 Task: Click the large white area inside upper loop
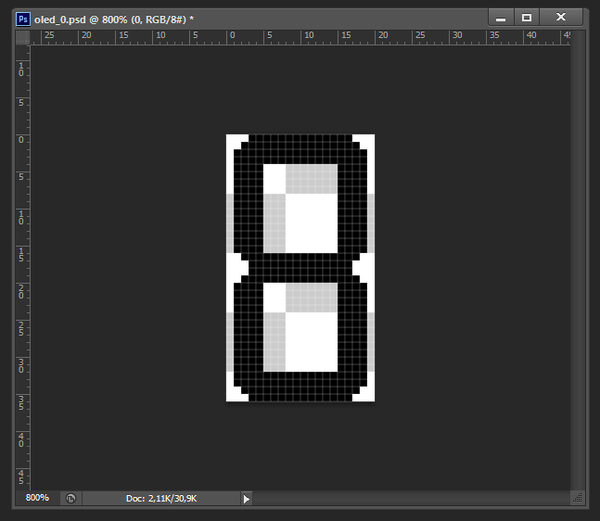tap(311, 222)
